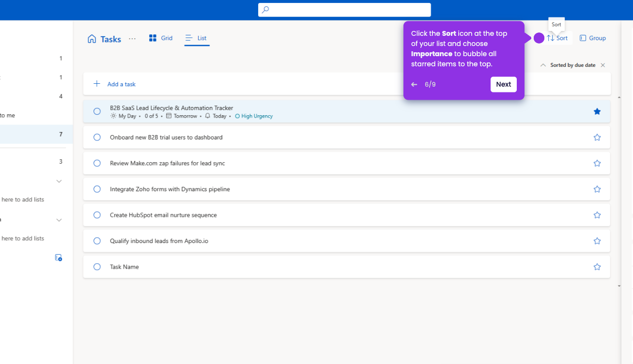Image resolution: width=633 pixels, height=364 pixels.
Task: Star the Integrate Zoho forms task
Action: point(597,189)
